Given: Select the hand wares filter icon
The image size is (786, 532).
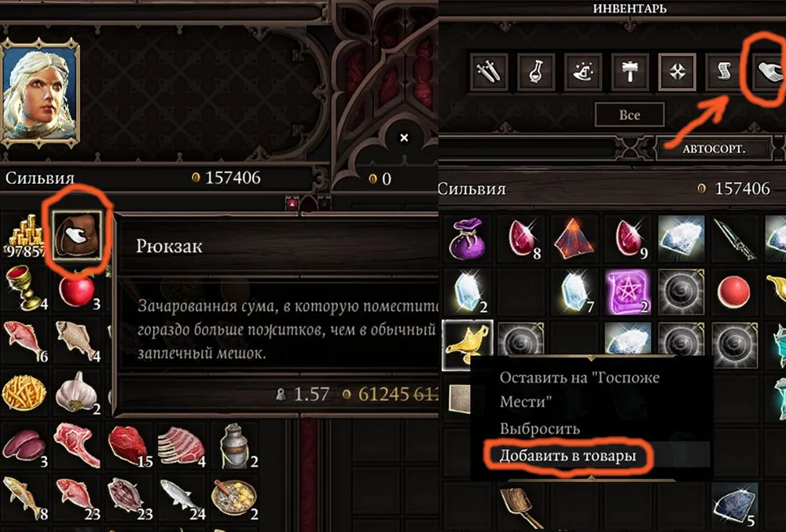Looking at the screenshot, I should [x=769, y=72].
